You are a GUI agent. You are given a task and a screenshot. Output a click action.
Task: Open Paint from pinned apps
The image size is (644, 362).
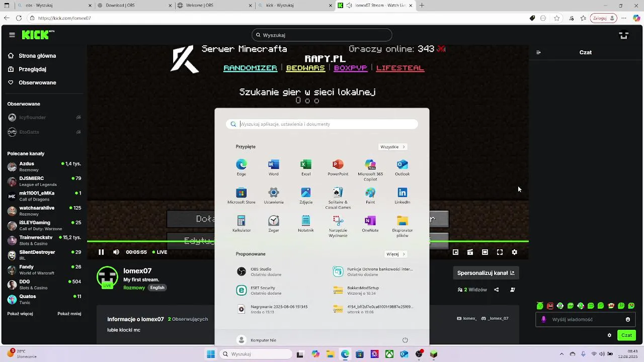(370, 196)
